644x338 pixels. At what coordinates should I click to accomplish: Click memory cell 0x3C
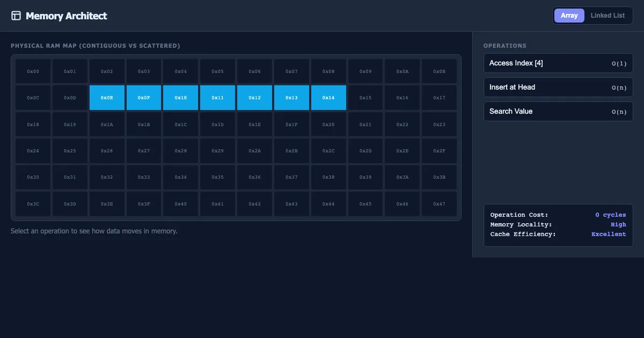tap(33, 204)
